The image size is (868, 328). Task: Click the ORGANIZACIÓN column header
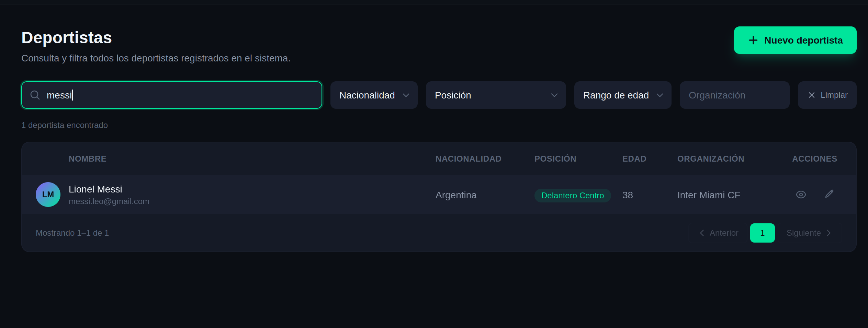[x=710, y=159]
